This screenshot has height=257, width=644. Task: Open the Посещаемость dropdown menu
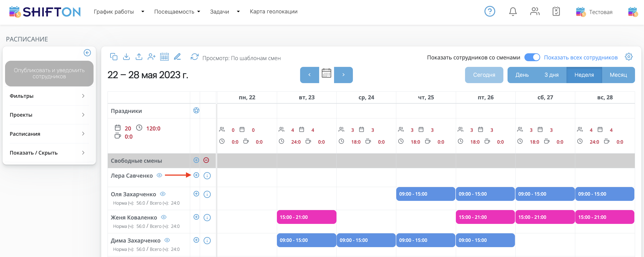point(177,11)
